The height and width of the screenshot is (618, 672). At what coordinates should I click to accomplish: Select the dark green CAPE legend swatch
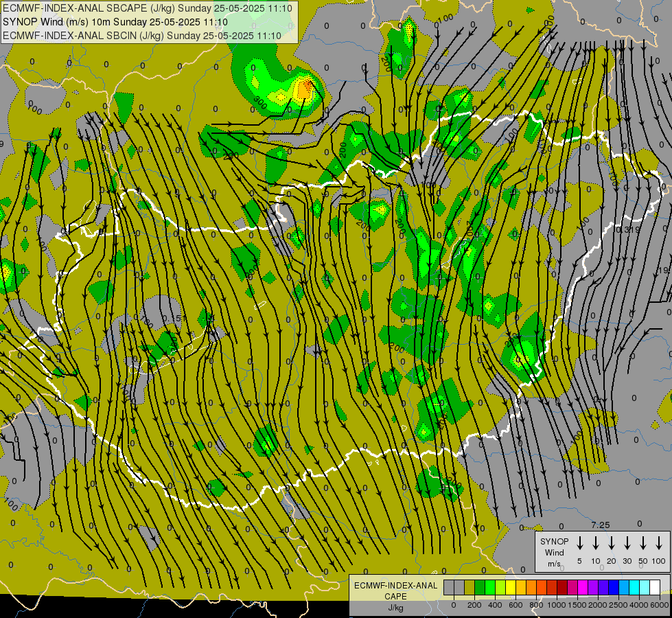click(x=480, y=588)
